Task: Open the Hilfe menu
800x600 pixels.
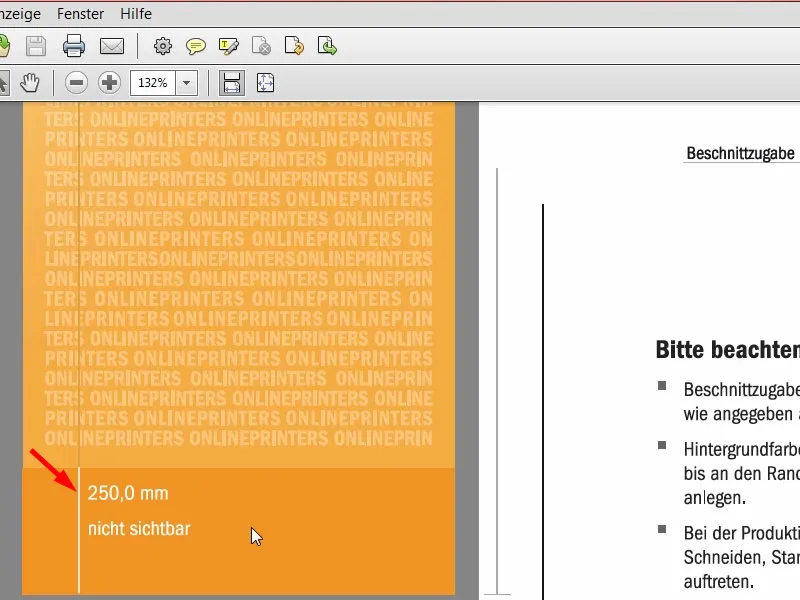Action: 136,14
